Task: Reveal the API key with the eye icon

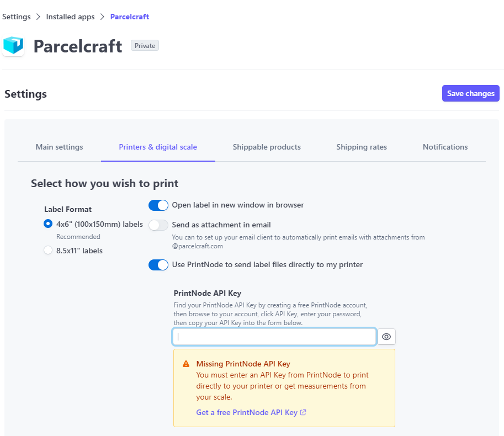Action: [x=386, y=337]
